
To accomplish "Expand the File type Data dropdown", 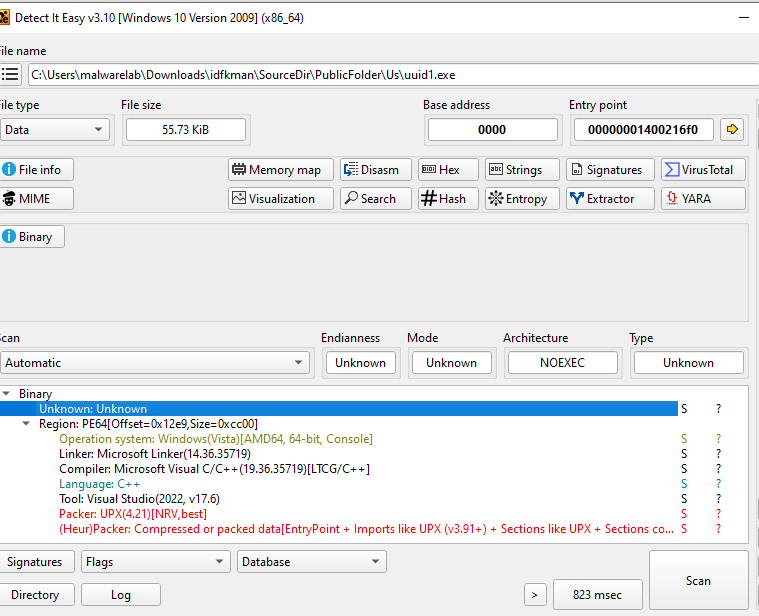I will coord(54,129).
